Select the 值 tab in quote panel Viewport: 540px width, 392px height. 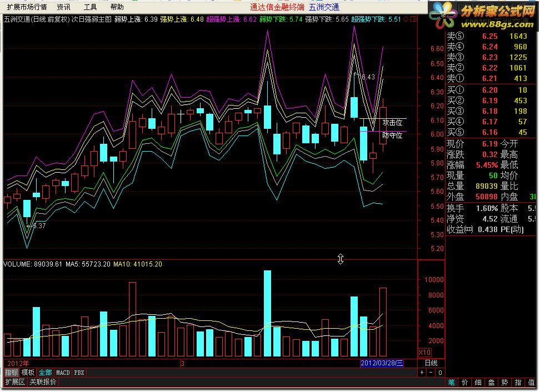[531, 383]
